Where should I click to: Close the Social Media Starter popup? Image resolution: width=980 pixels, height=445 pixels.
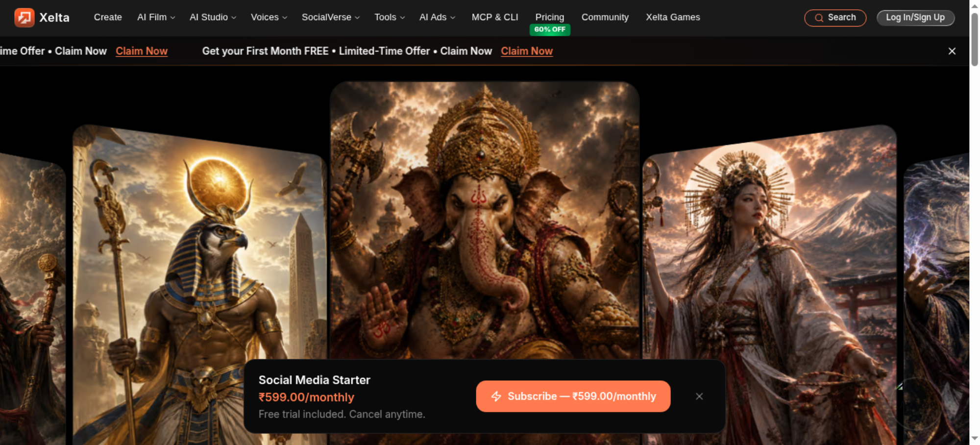[699, 396]
